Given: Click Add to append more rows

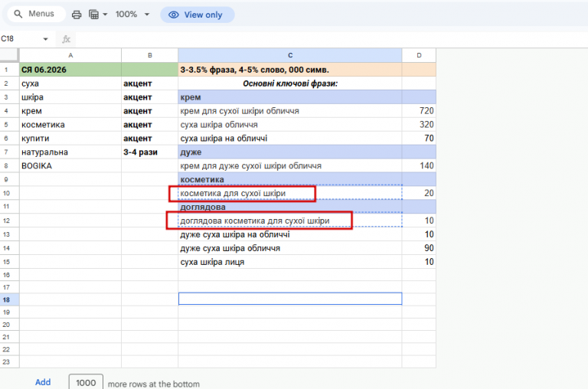Looking at the screenshot, I should click(43, 382).
